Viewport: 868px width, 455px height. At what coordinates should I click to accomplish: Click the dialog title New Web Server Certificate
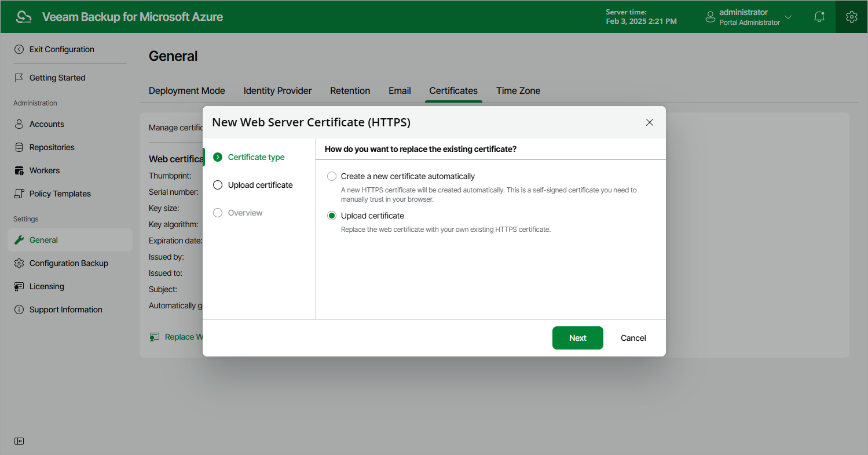coord(312,122)
